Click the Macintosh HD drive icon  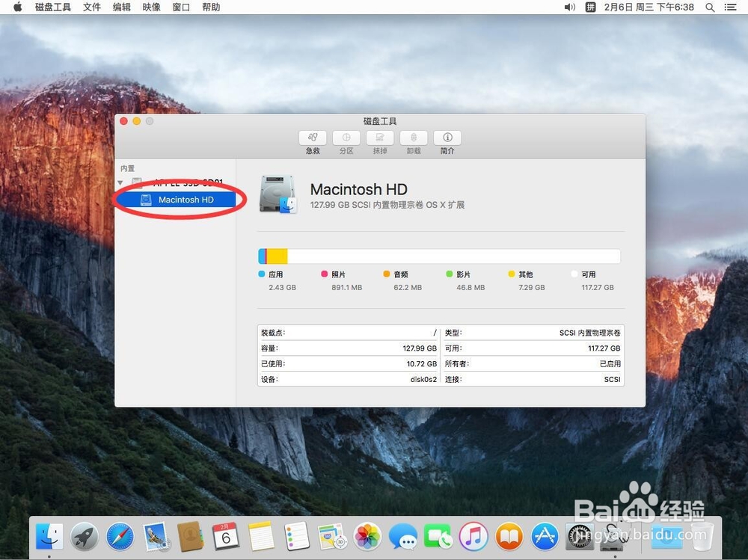[x=278, y=194]
